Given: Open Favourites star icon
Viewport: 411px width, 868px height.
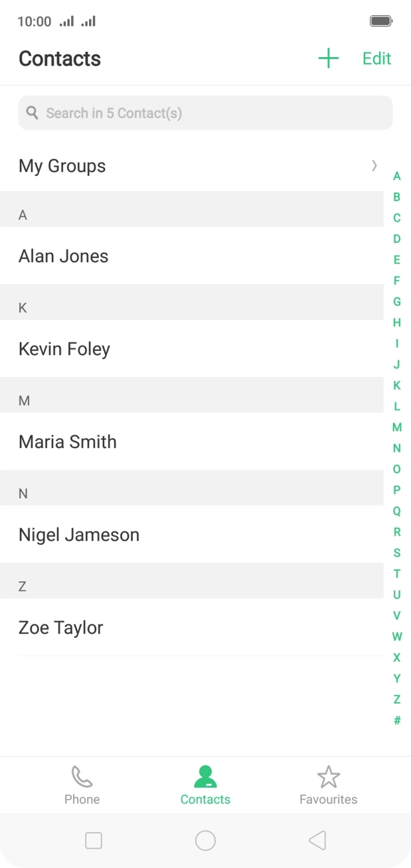Looking at the screenshot, I should coord(328,776).
